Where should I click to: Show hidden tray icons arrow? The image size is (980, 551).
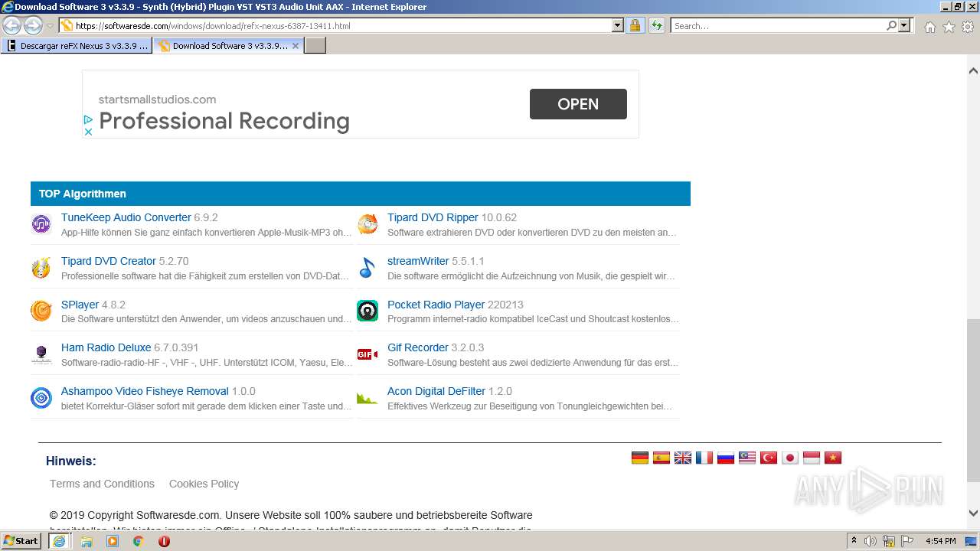click(x=854, y=541)
